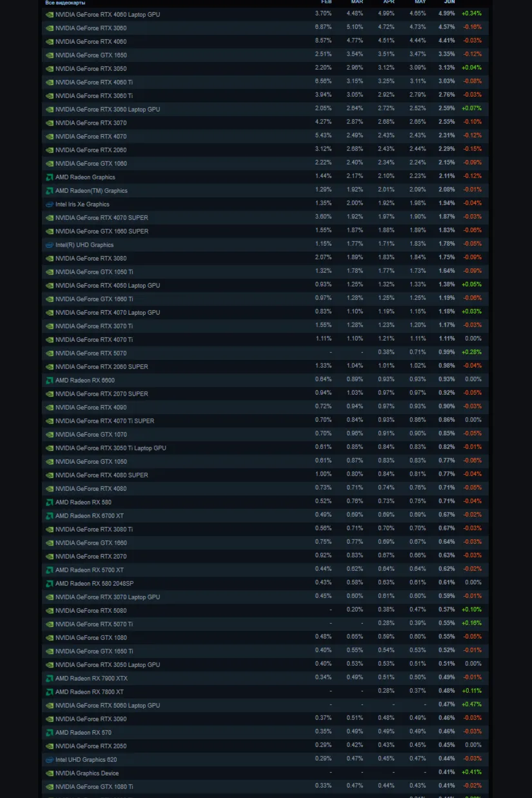532x798 pixels.
Task: Click the +0.07% change for RTX 3060 Laptop GPU
Action: coord(471,108)
